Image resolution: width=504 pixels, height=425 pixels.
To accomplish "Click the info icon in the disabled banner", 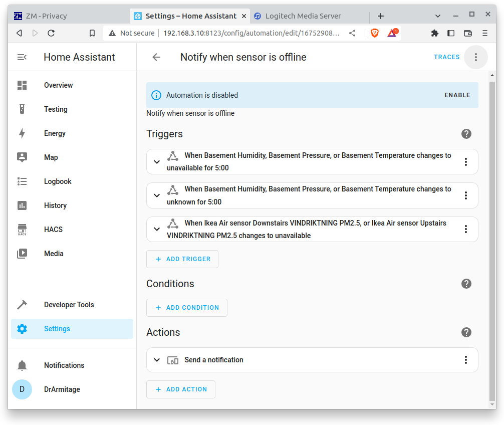I will [x=156, y=96].
